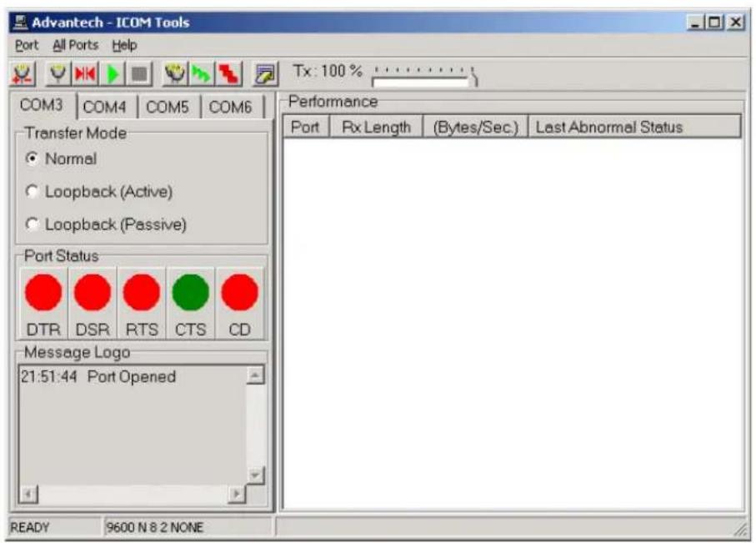Click message log scroll right arrow

(236, 494)
